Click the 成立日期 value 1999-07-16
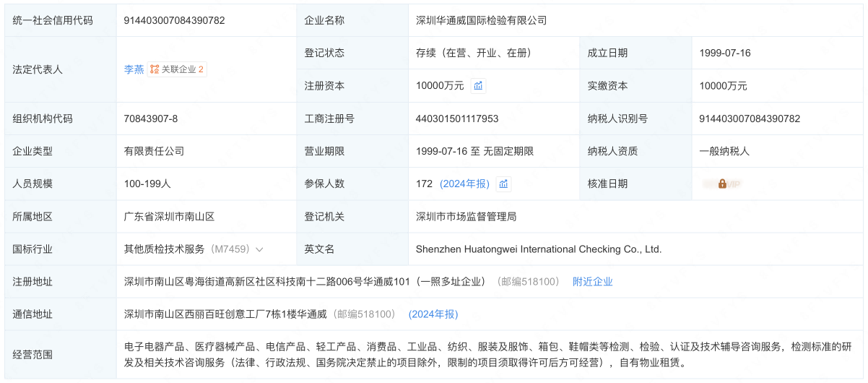 (725, 53)
